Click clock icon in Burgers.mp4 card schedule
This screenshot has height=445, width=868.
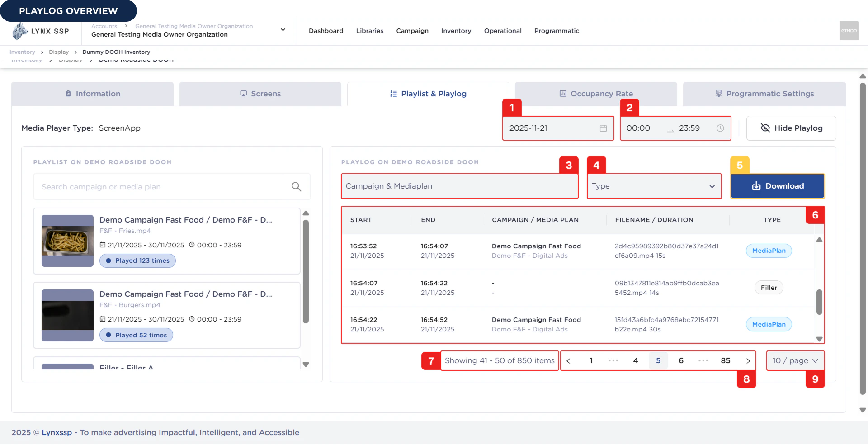pyautogui.click(x=192, y=319)
